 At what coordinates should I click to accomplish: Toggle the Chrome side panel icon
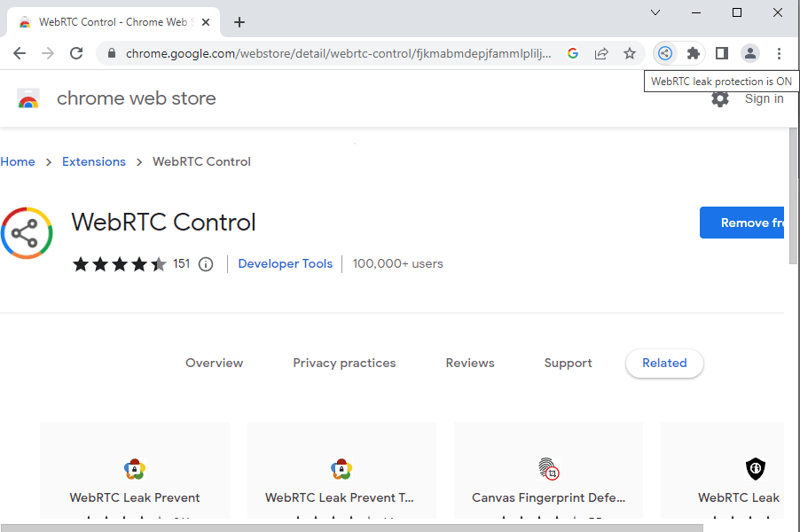[721, 53]
